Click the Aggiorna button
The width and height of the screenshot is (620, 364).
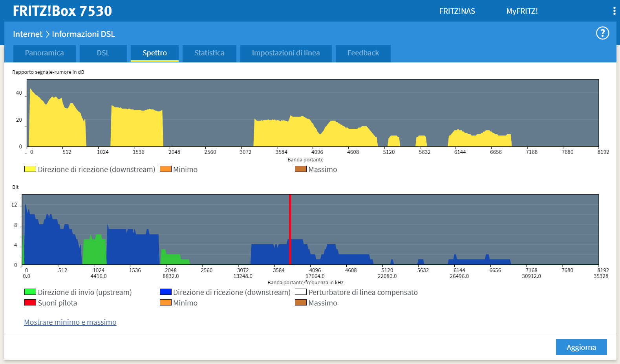pyautogui.click(x=581, y=347)
